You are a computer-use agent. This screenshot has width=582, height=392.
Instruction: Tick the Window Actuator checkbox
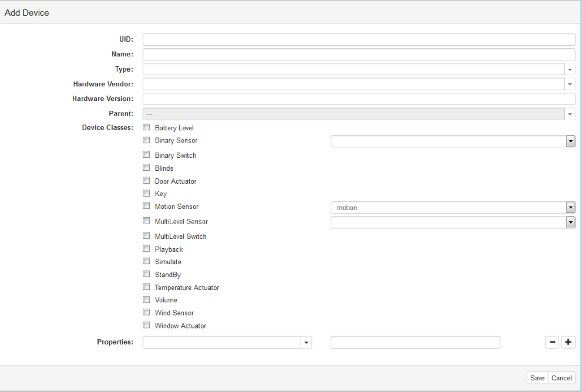click(x=146, y=325)
